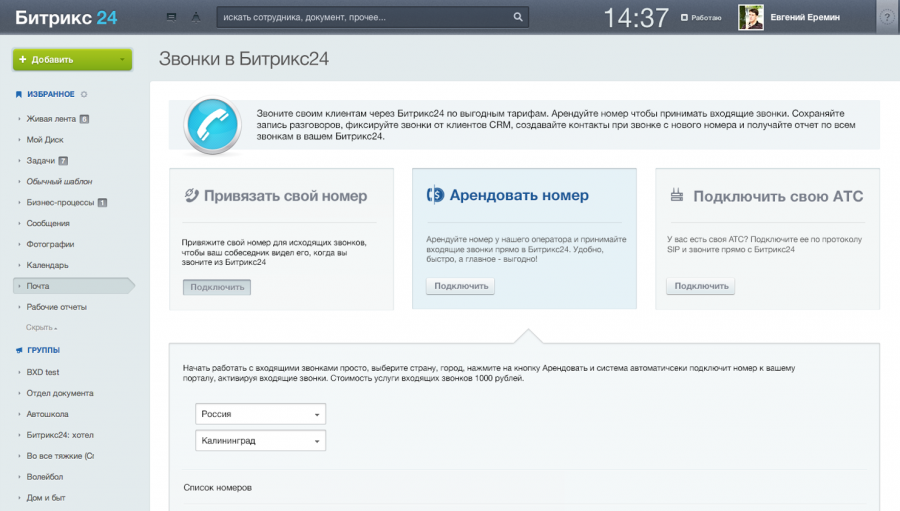
Task: Click the Бизнес-процессы counter badge
Action: pos(102,203)
